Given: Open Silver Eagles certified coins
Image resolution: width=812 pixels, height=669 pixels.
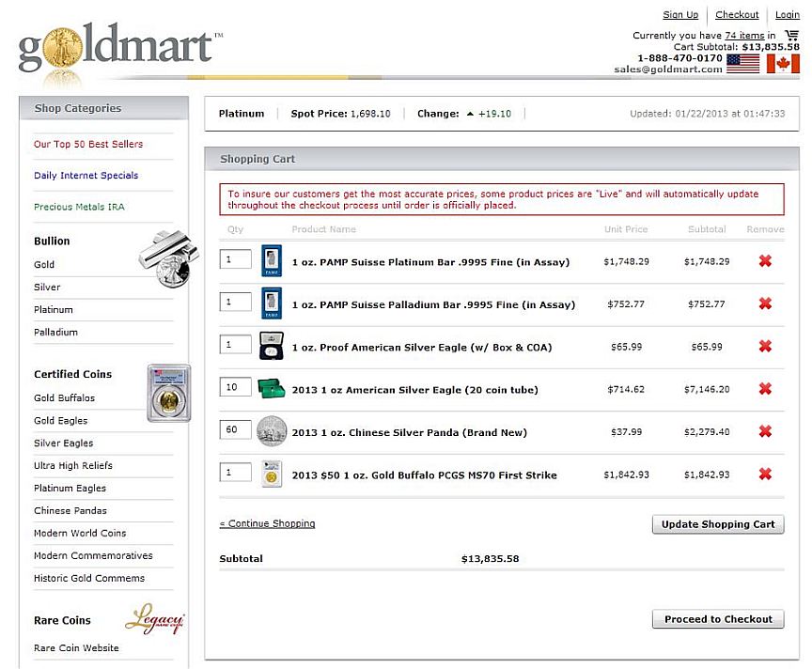Looking at the screenshot, I should click(64, 443).
